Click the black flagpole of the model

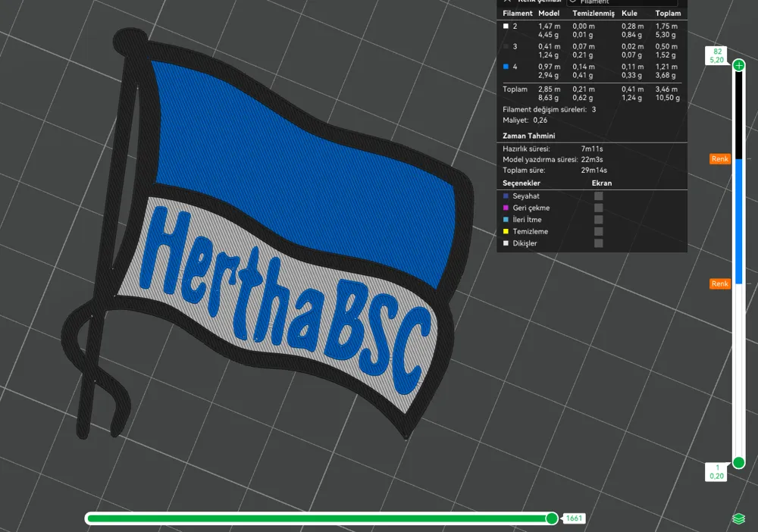click(x=108, y=232)
